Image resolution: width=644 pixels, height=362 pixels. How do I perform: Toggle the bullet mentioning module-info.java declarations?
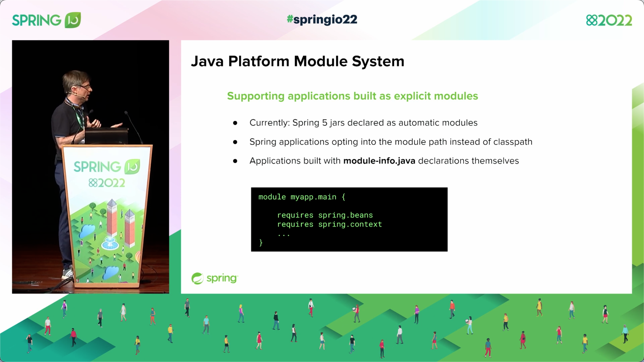(x=384, y=160)
